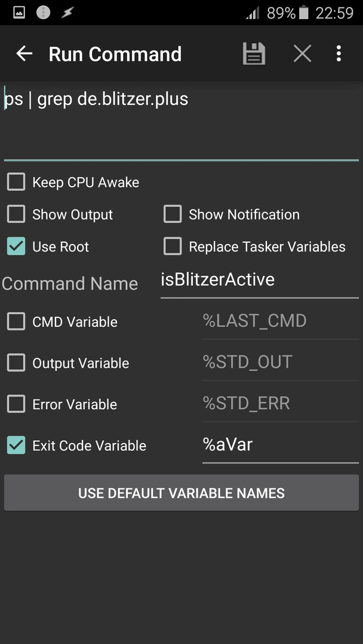This screenshot has height=644, width=363.
Task: Enable the CMD Variable checkbox
Action: point(16,321)
